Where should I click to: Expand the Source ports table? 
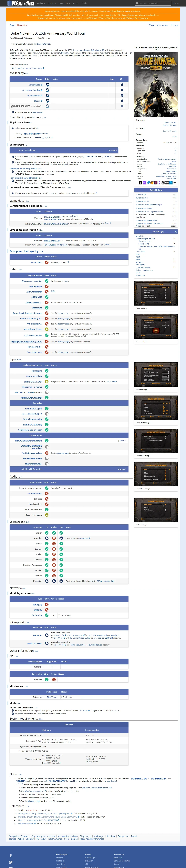click(113, 150)
